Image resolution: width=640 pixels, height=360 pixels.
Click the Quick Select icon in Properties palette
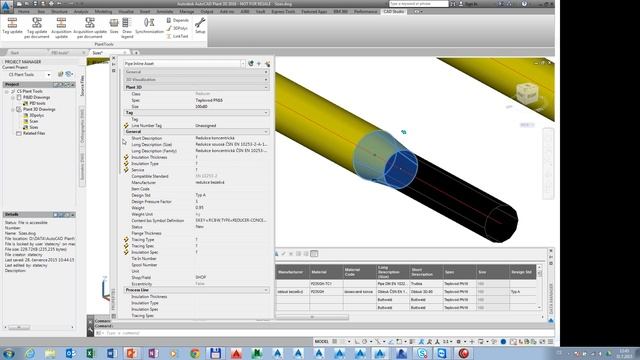point(267,64)
